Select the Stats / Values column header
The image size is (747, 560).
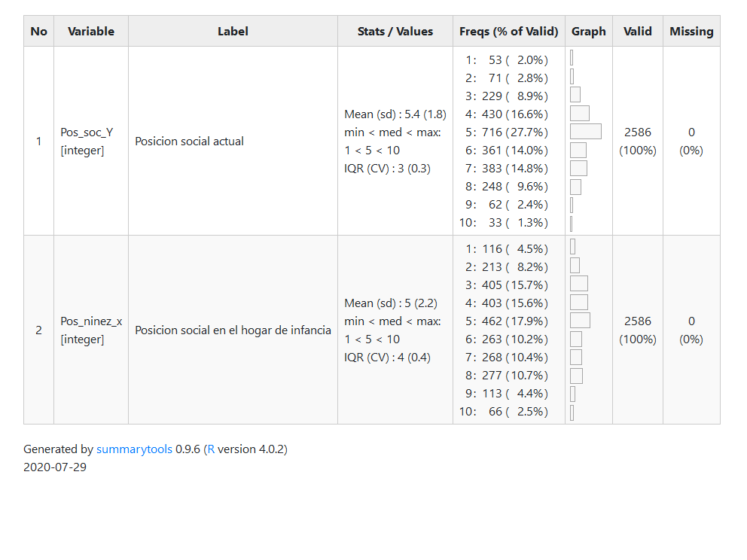click(395, 32)
